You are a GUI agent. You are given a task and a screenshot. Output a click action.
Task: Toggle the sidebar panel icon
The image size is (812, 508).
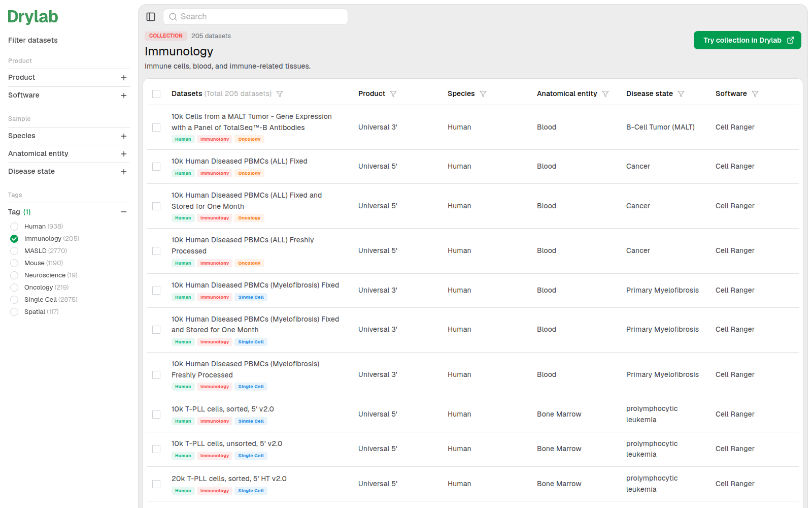coord(151,17)
